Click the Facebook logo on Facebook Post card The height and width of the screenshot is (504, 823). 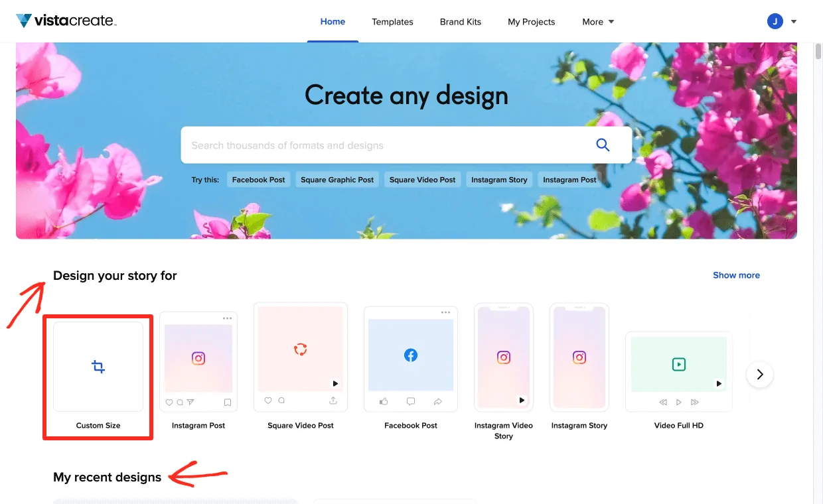tap(410, 355)
